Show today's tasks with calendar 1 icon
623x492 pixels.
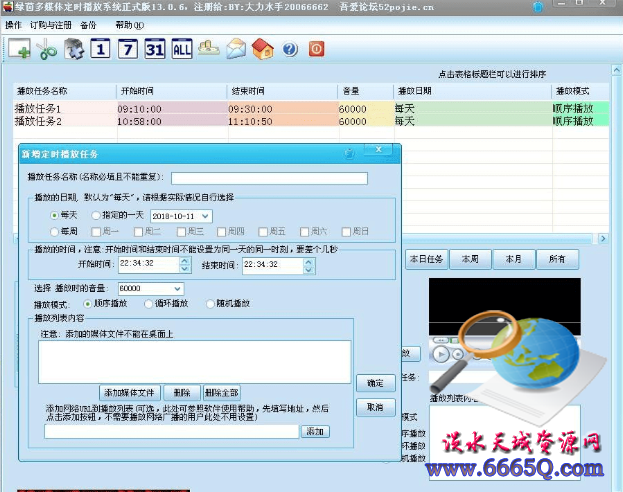click(101, 49)
